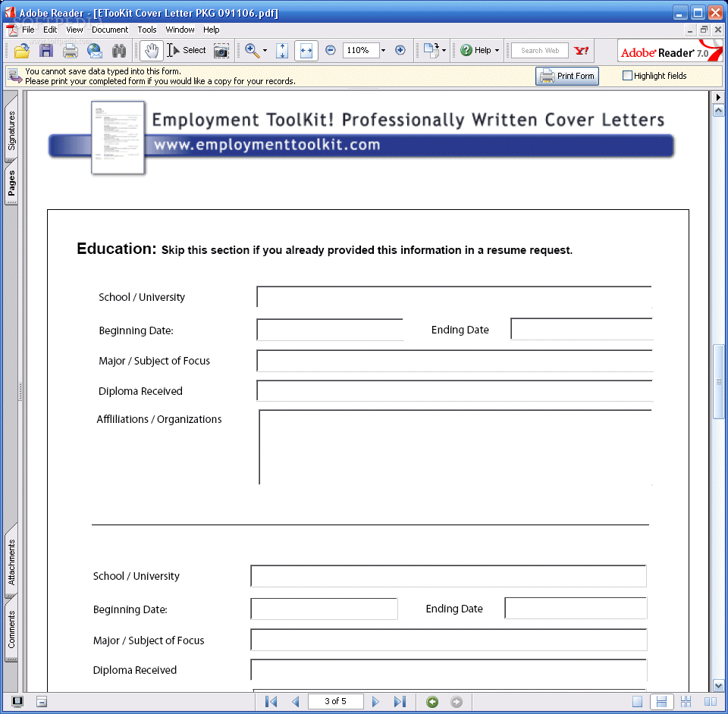Choose the Zoom In magnifier tool

coord(252,51)
